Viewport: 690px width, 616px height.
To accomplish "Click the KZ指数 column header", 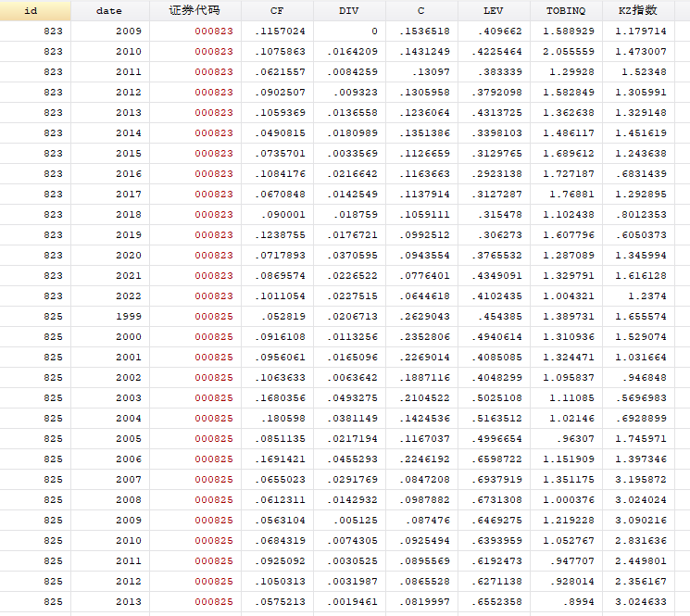I will 637,10.
